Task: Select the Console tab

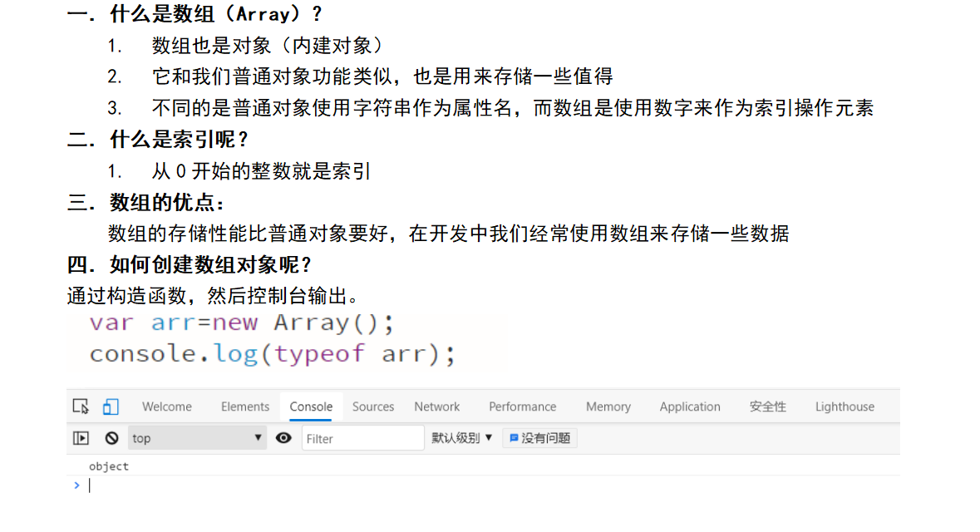Action: coord(311,406)
